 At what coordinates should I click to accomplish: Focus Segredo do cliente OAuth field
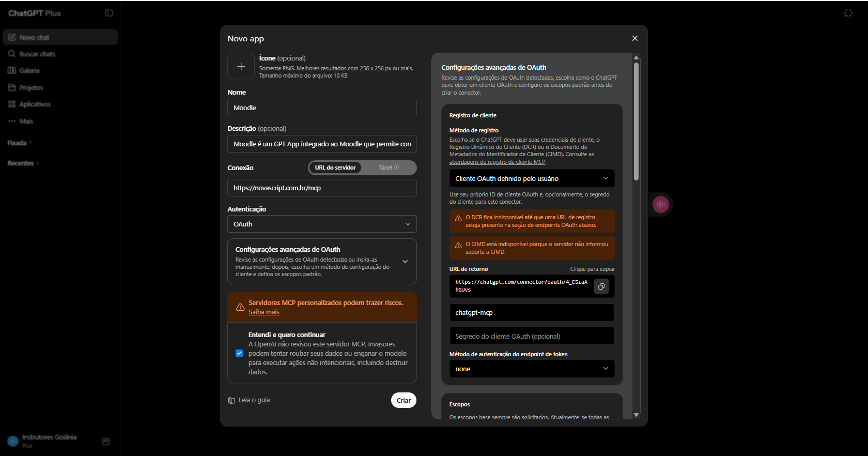532,336
